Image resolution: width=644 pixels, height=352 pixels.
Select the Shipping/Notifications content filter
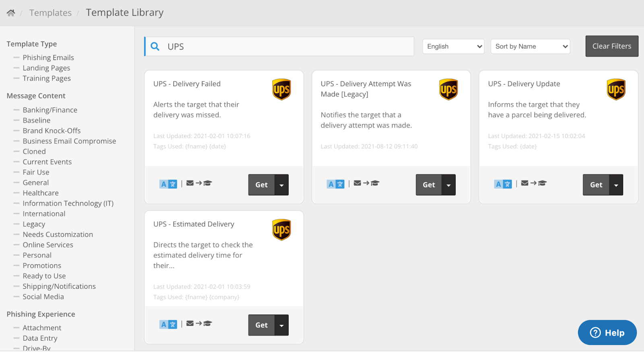pos(59,286)
